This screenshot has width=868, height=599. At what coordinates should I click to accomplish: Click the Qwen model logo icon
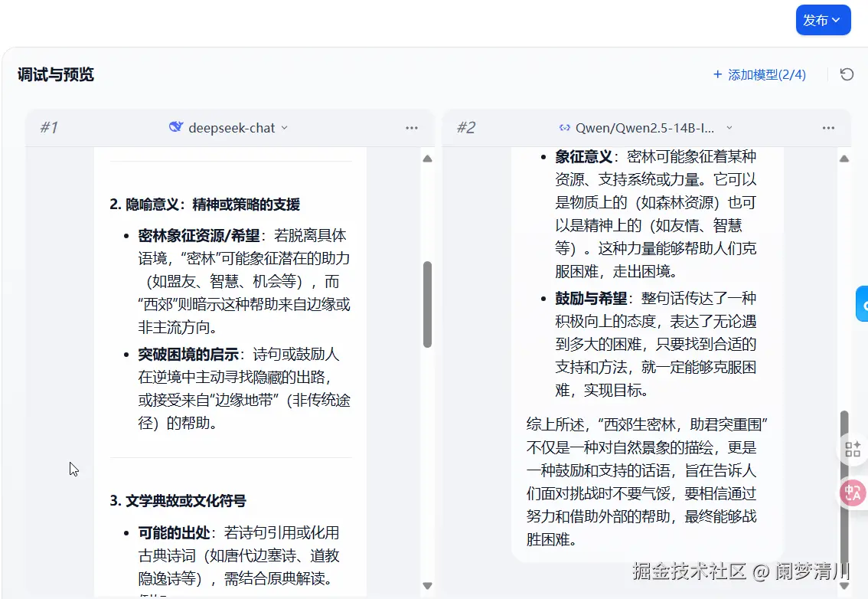tap(565, 127)
